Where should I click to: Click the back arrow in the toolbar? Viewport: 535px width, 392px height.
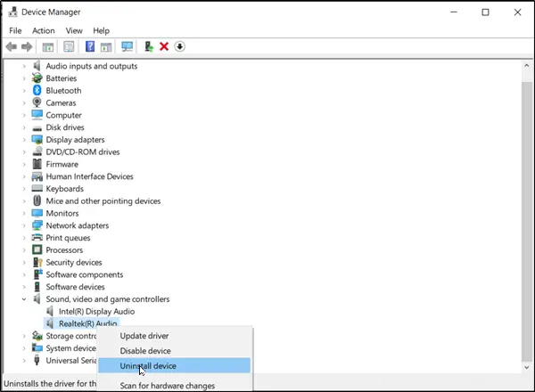pos(12,46)
